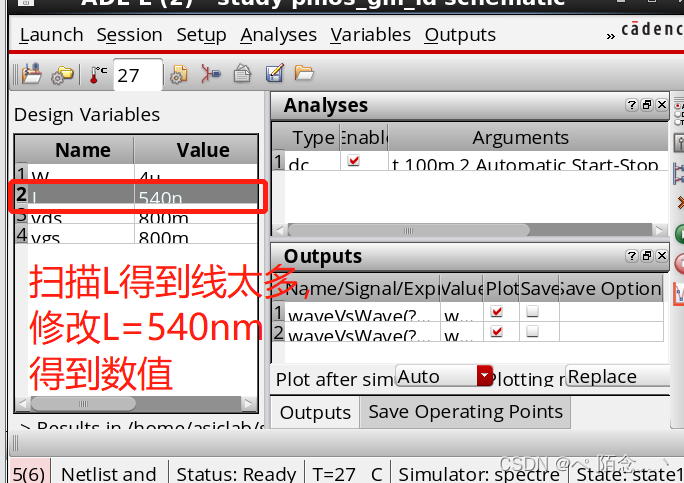
Task: Switch to the Outputs tab
Action: pyautogui.click(x=315, y=412)
